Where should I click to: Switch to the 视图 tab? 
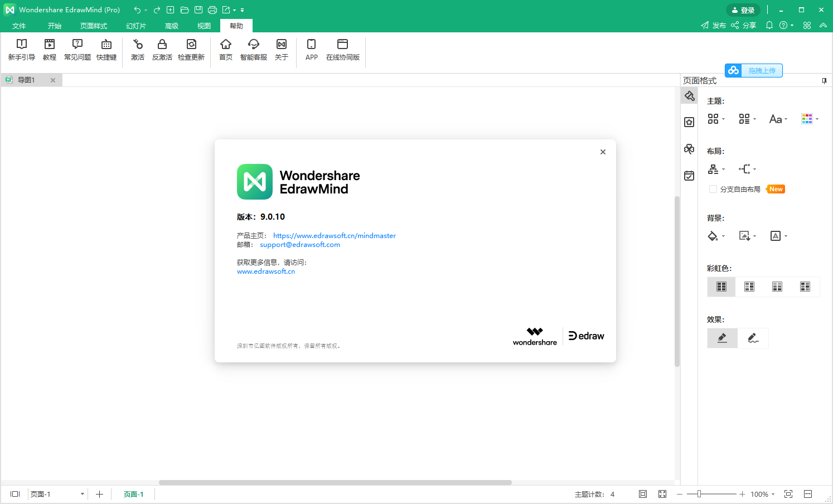(x=204, y=26)
